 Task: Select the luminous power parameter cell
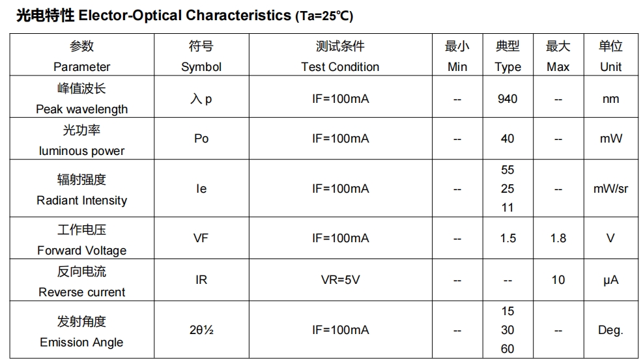(x=82, y=139)
